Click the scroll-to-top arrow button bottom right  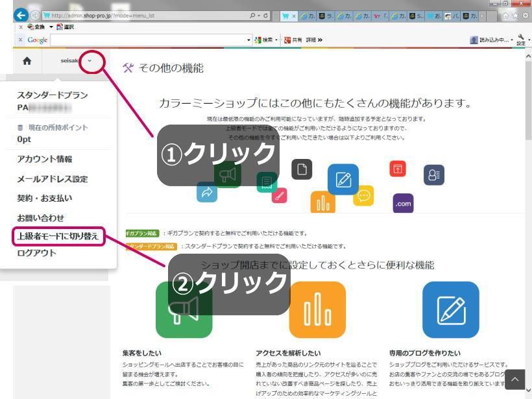point(514,378)
